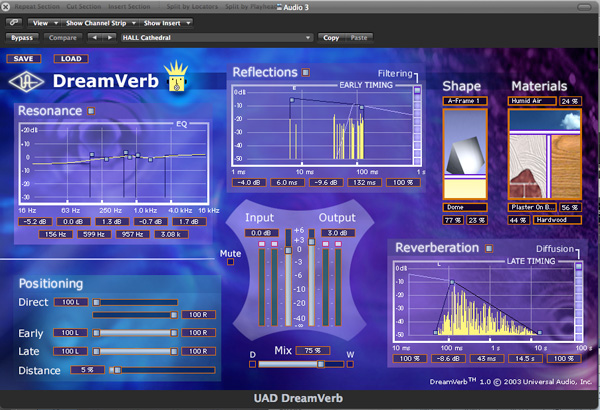Viewport: 600px width, 410px height.
Task: Click the Reverberation Diffusion slider strip
Action: point(579,301)
